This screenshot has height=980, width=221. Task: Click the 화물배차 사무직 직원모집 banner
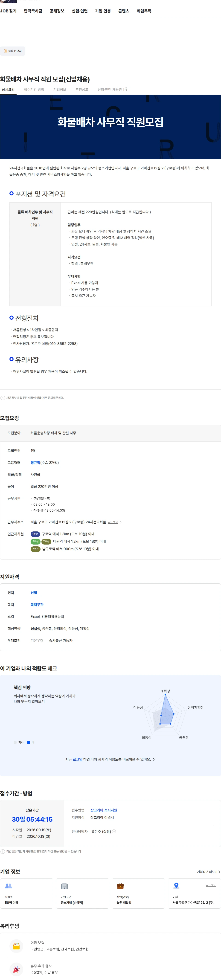click(x=110, y=127)
